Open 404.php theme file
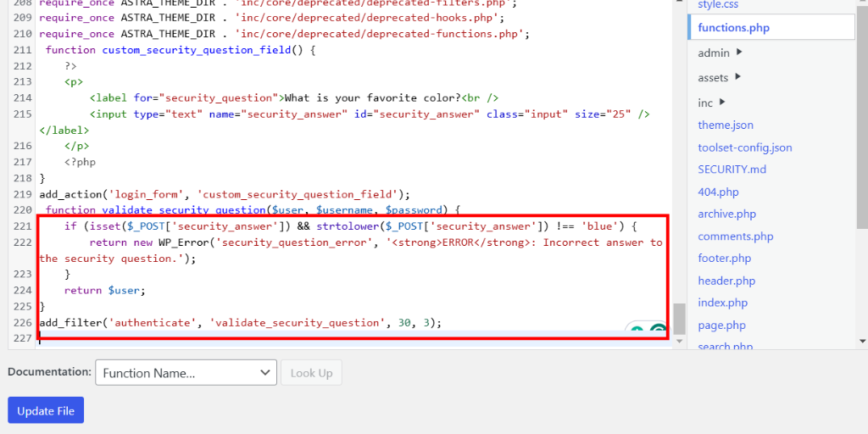Screen dimensions: 868x434 pyautogui.click(x=718, y=192)
